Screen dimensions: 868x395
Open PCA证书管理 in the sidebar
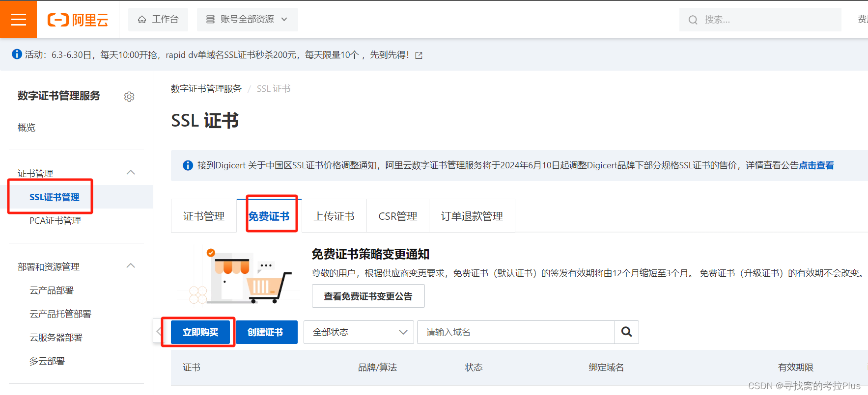click(55, 220)
